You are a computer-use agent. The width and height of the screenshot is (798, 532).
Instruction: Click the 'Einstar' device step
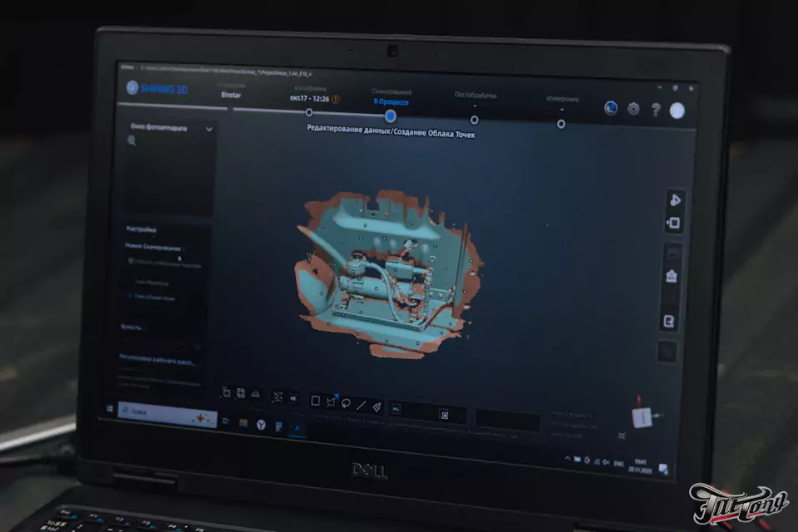point(231,95)
